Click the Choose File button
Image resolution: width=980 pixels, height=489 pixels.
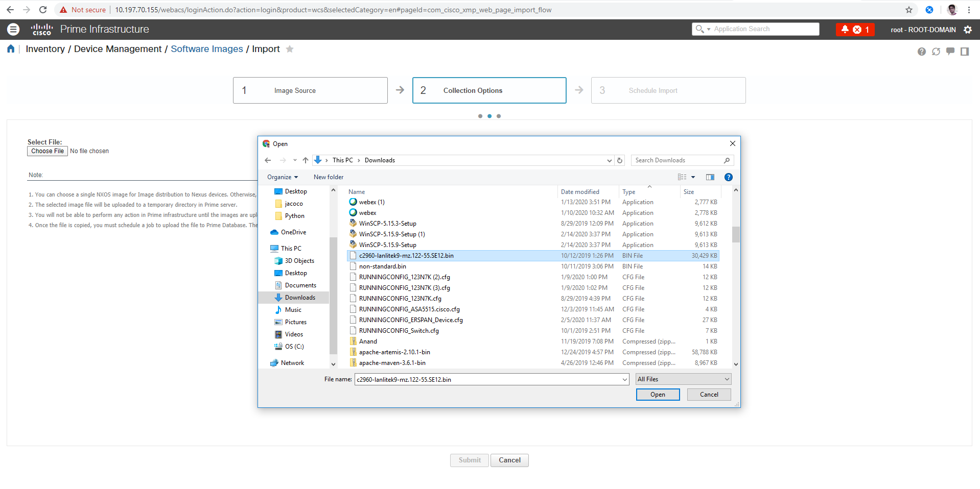click(x=48, y=151)
